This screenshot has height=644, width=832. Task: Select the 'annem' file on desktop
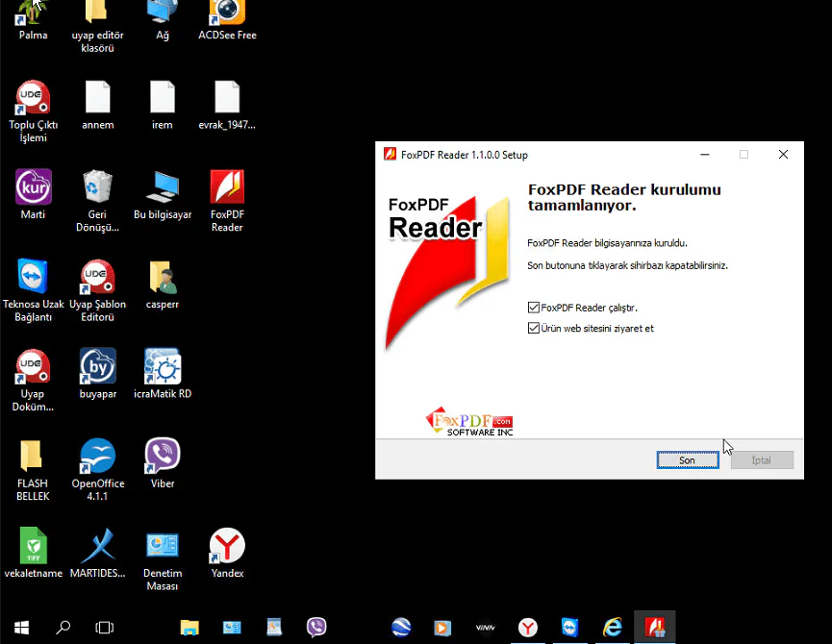tap(98, 105)
